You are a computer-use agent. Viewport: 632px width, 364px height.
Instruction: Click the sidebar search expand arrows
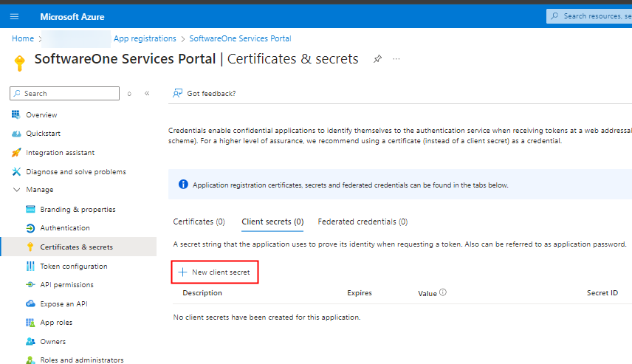click(130, 94)
